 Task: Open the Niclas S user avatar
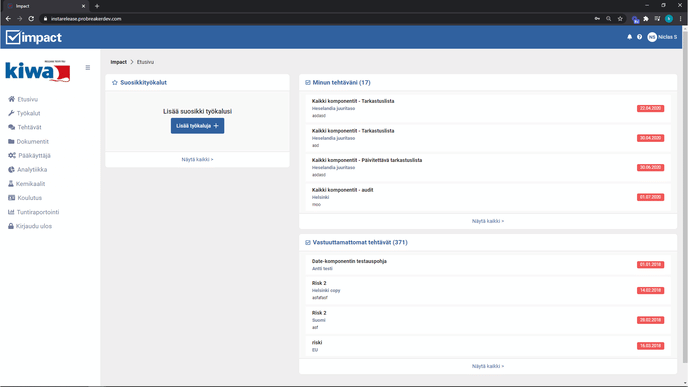tap(652, 37)
